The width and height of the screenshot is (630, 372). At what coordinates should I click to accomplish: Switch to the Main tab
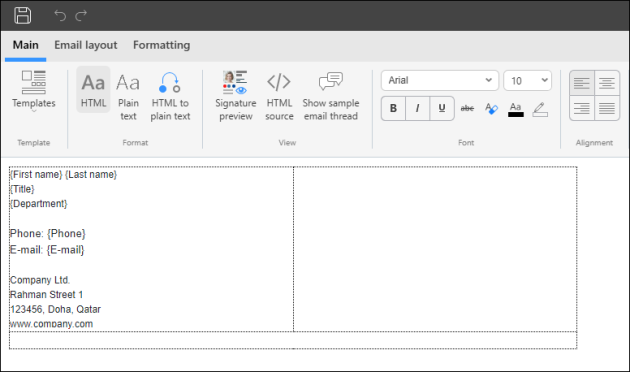pyautogui.click(x=26, y=45)
